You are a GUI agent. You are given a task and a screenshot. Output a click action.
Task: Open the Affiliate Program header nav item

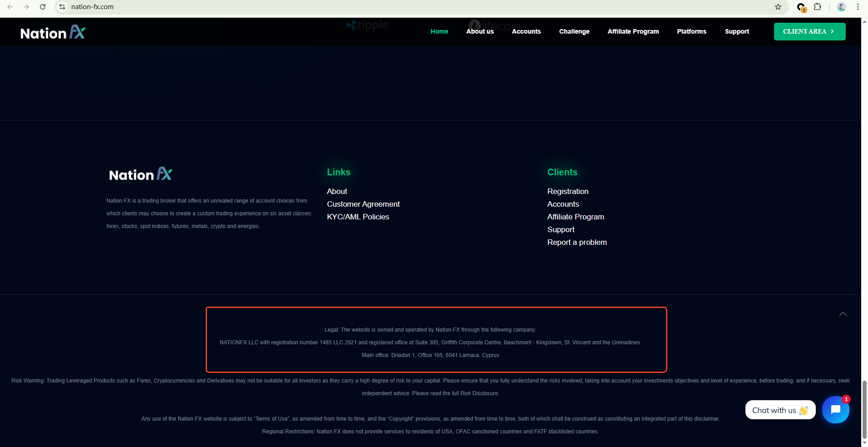point(633,31)
